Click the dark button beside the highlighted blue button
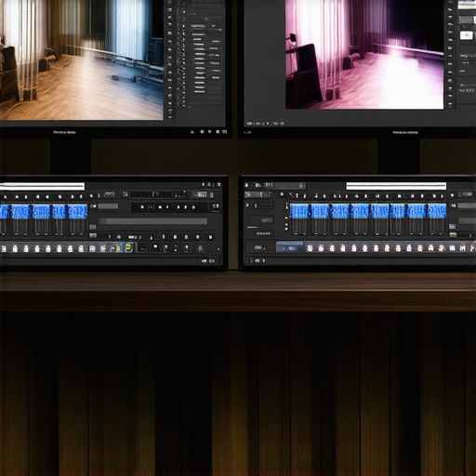 click(x=259, y=247)
